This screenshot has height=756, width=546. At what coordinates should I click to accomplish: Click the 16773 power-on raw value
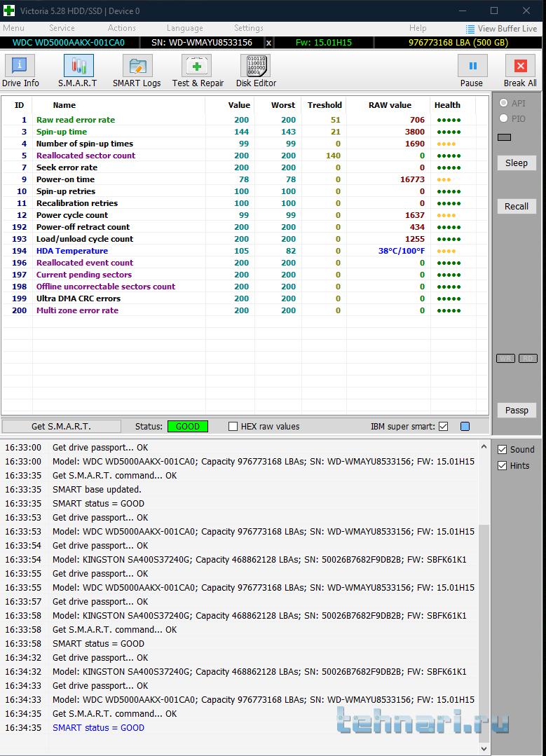click(x=412, y=179)
